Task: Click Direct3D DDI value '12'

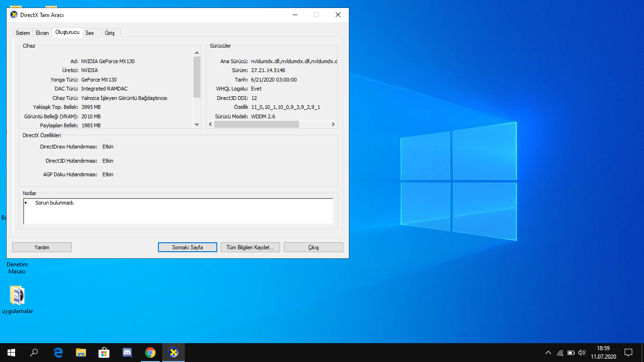Action: (x=254, y=98)
